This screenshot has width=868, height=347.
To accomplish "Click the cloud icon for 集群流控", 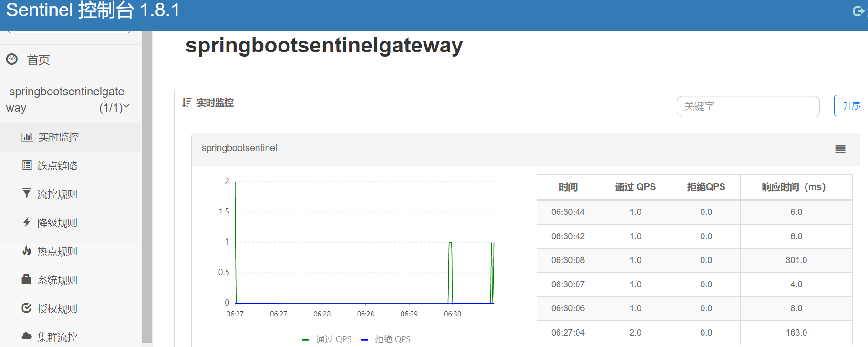I will pyautogui.click(x=27, y=336).
